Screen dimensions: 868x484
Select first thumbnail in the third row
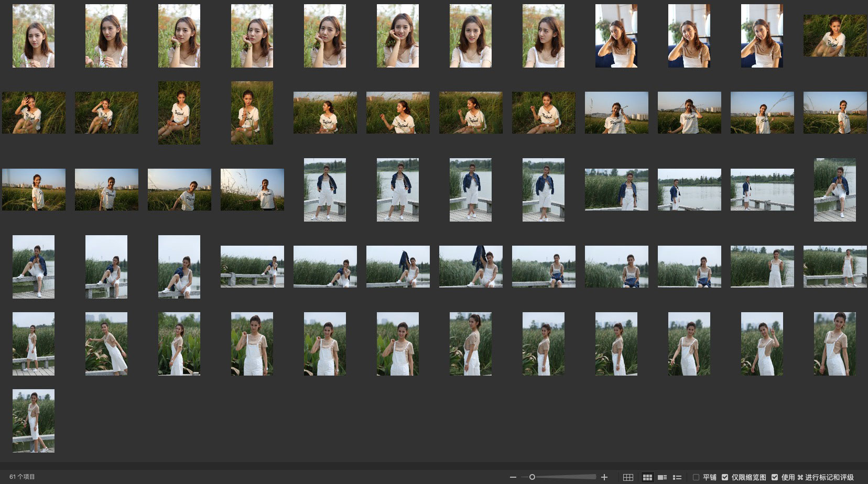click(34, 190)
